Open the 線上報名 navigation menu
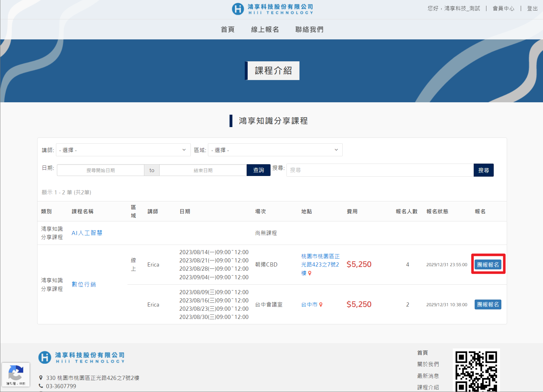543x392 pixels. tap(265, 30)
